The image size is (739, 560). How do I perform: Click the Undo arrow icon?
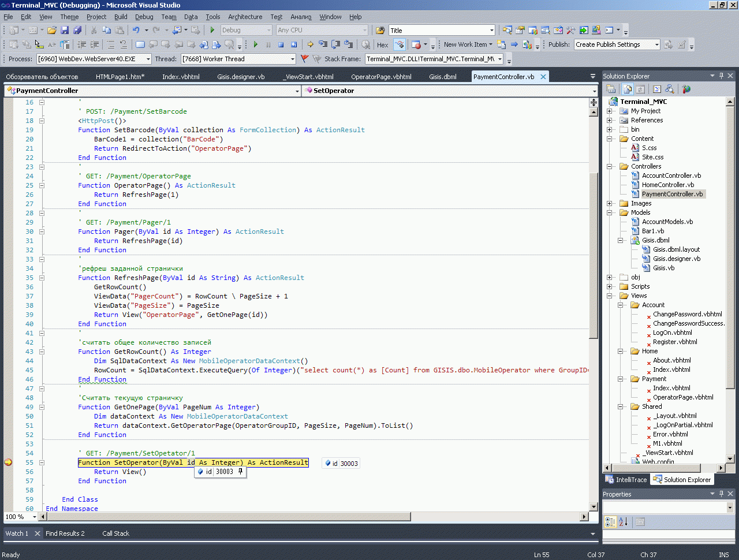tap(136, 30)
